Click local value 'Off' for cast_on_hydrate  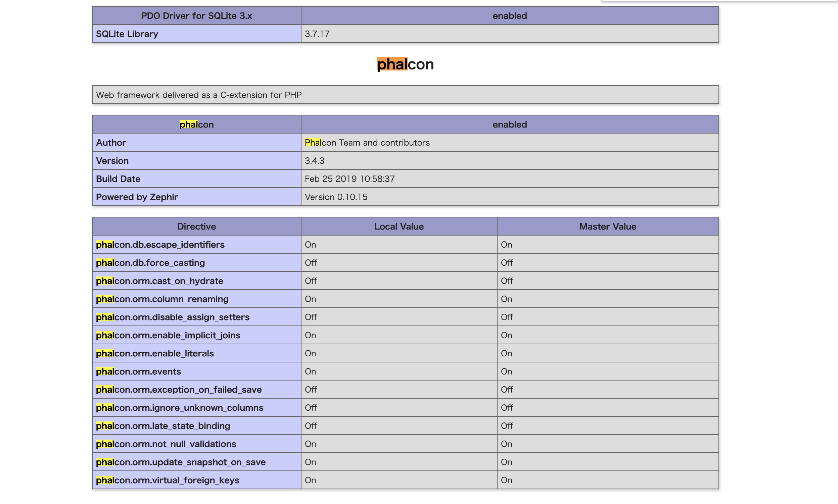311,281
